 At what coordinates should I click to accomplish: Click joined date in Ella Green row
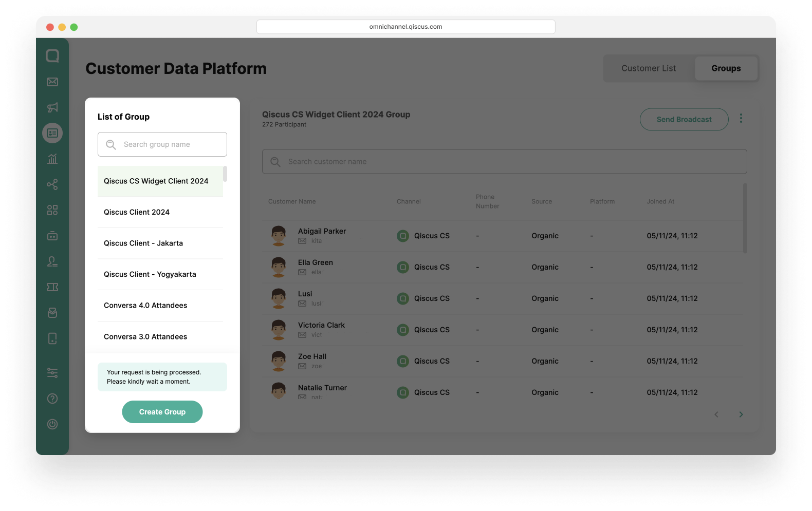point(672,267)
